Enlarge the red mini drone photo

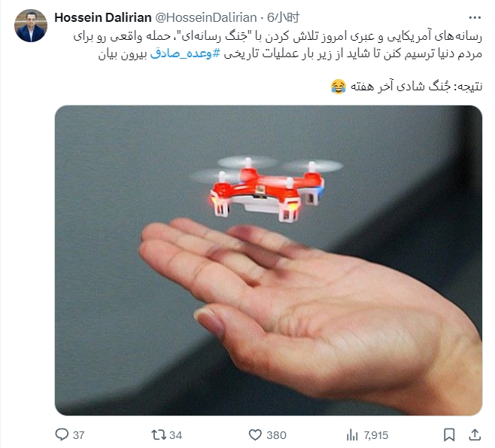269,261
